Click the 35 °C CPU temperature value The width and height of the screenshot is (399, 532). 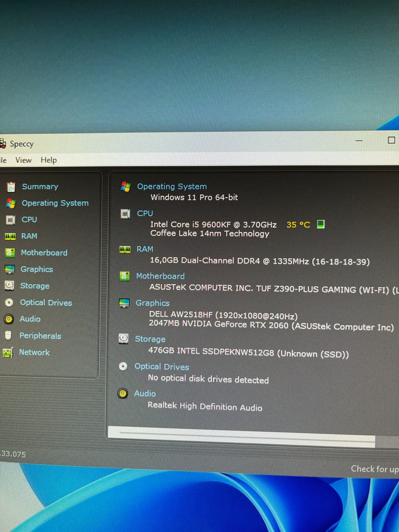click(x=298, y=224)
